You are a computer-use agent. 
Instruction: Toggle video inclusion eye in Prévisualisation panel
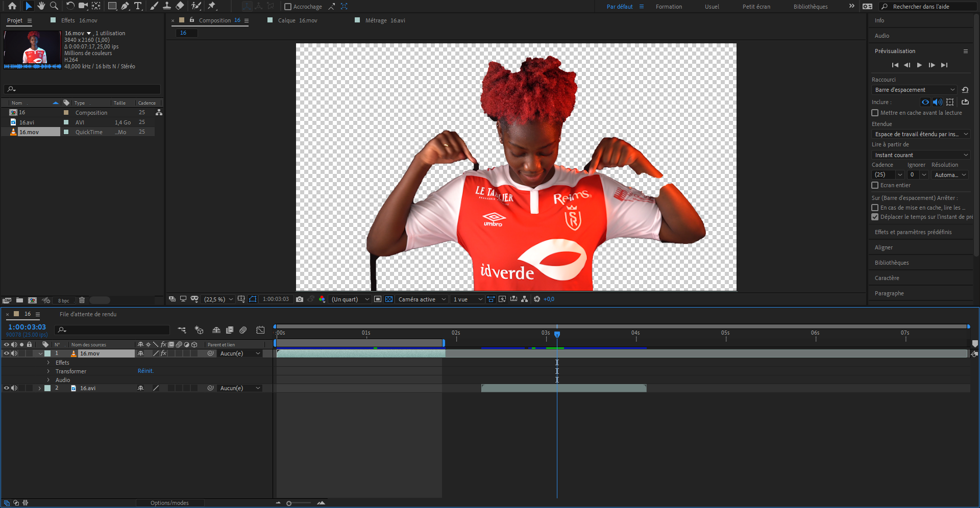(x=925, y=102)
